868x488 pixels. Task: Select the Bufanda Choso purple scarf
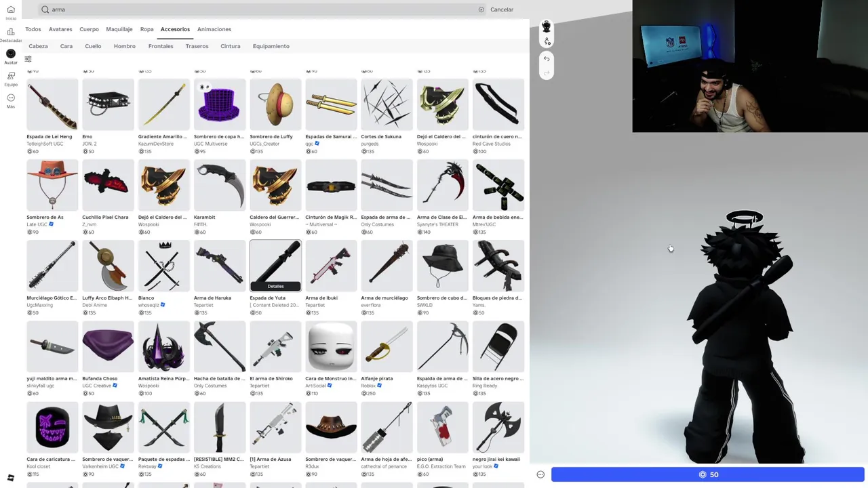coord(108,346)
